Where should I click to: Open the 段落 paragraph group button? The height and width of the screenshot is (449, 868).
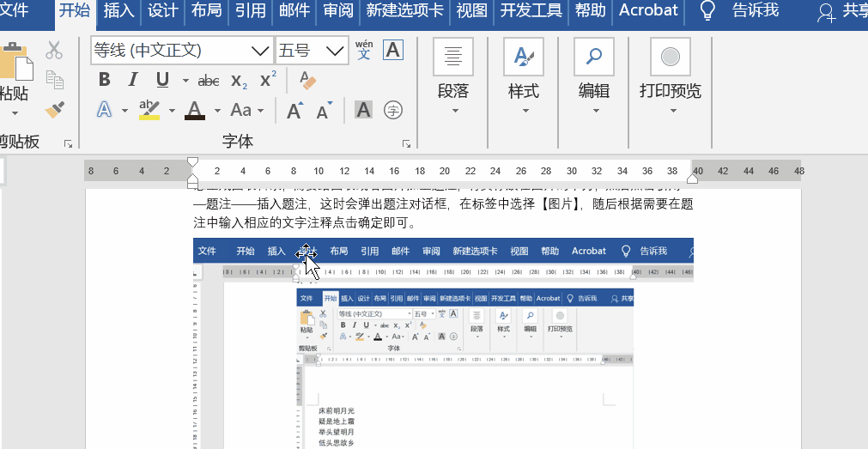pyautogui.click(x=453, y=76)
